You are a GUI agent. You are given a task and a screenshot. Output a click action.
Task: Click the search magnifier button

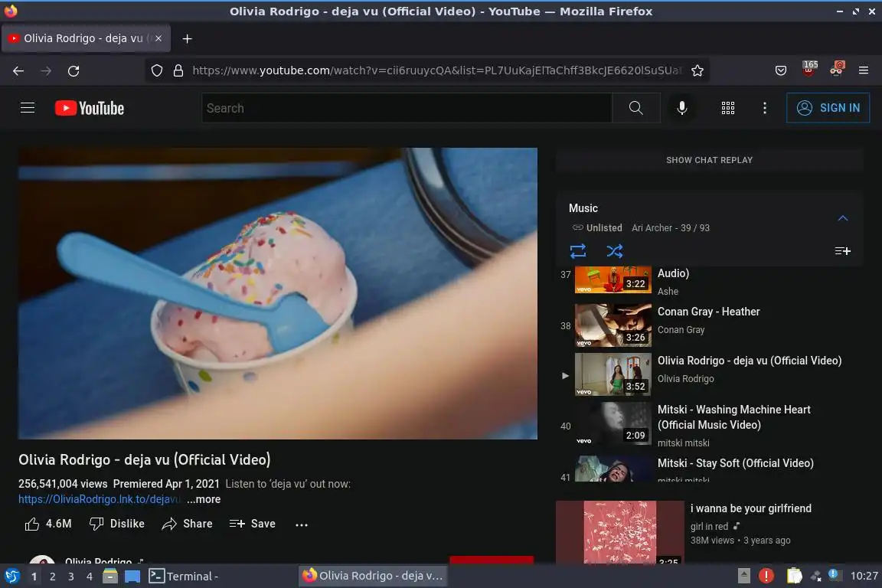pyautogui.click(x=635, y=108)
